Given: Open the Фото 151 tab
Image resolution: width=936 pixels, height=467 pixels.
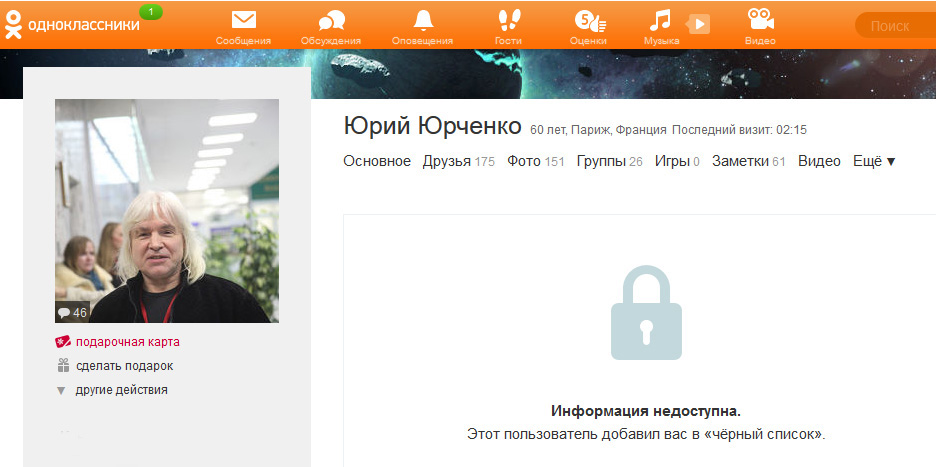Looking at the screenshot, I should click(535, 161).
